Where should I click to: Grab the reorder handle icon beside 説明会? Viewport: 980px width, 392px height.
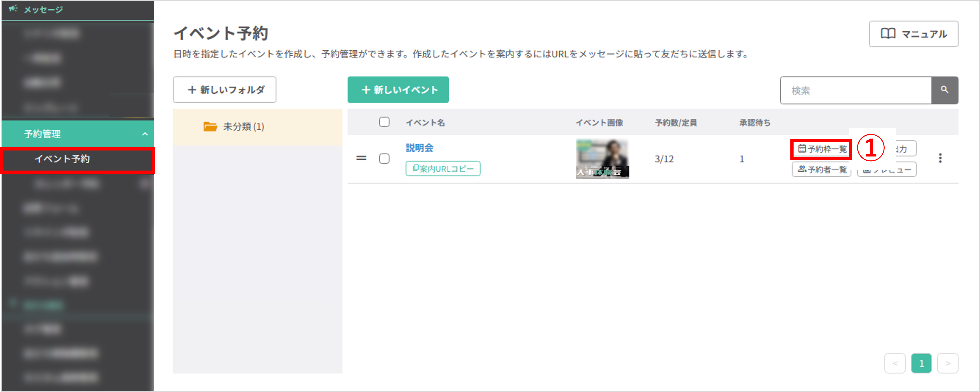click(361, 158)
